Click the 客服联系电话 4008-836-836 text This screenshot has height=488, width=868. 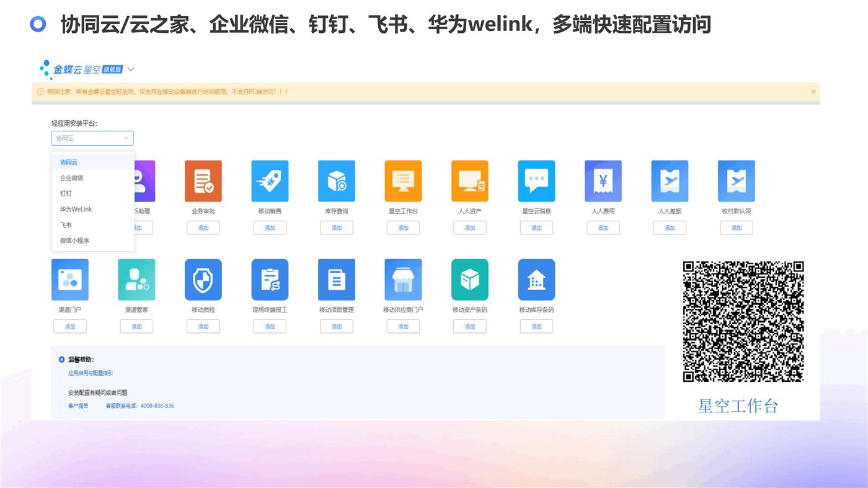(x=139, y=406)
